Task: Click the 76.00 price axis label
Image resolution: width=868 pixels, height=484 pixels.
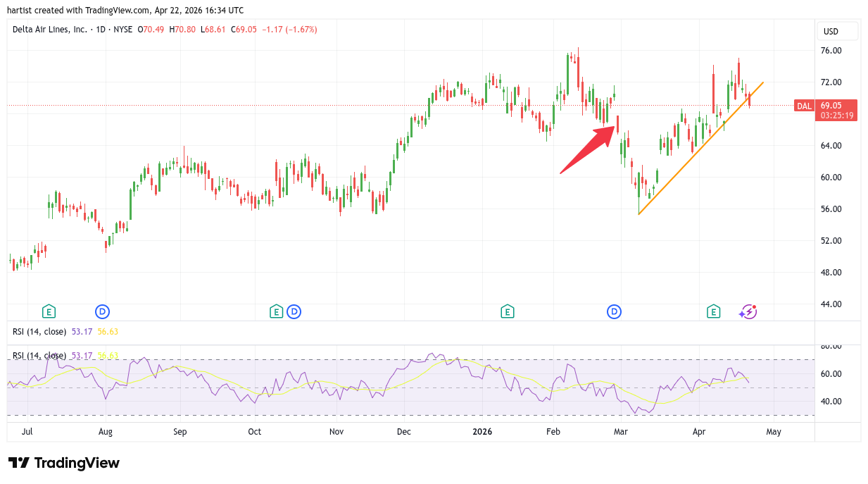Action: coord(831,51)
